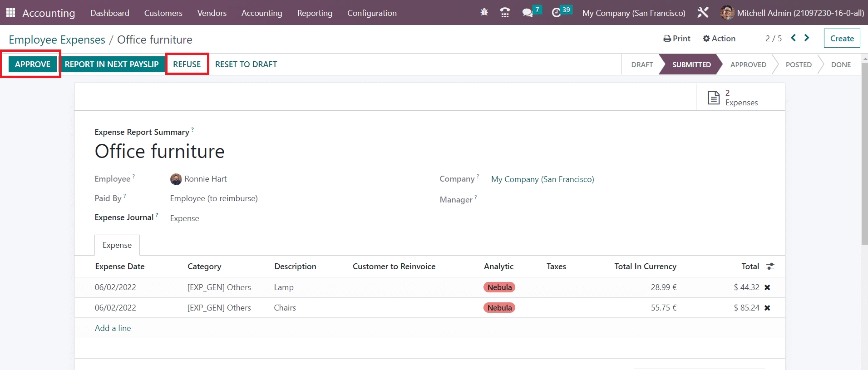Open the VoIP phone icon
The width and height of the screenshot is (868, 370).
tap(504, 13)
